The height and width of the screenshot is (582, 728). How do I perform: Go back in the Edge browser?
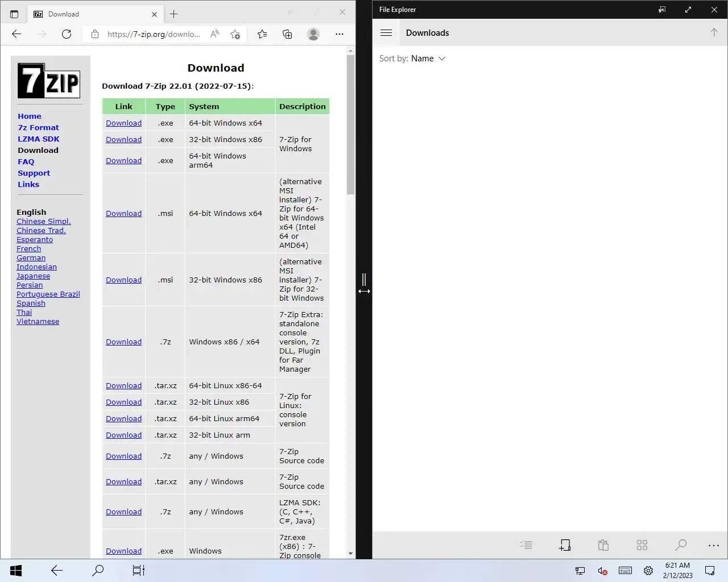coord(16,34)
